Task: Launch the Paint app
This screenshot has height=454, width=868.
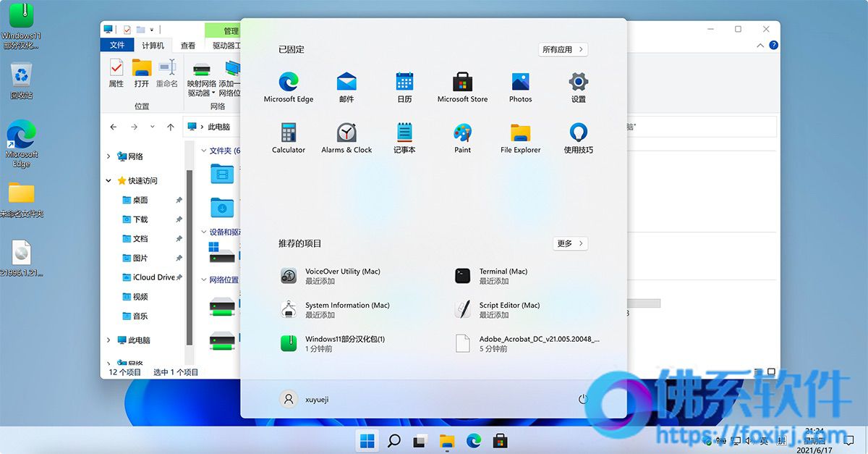Action: (x=462, y=138)
